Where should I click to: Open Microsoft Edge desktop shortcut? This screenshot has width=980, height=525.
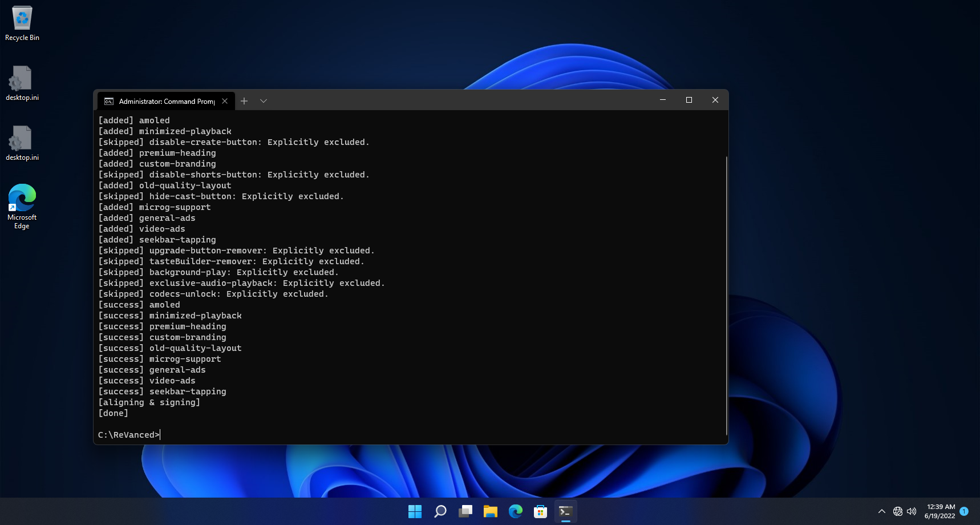[x=22, y=207]
